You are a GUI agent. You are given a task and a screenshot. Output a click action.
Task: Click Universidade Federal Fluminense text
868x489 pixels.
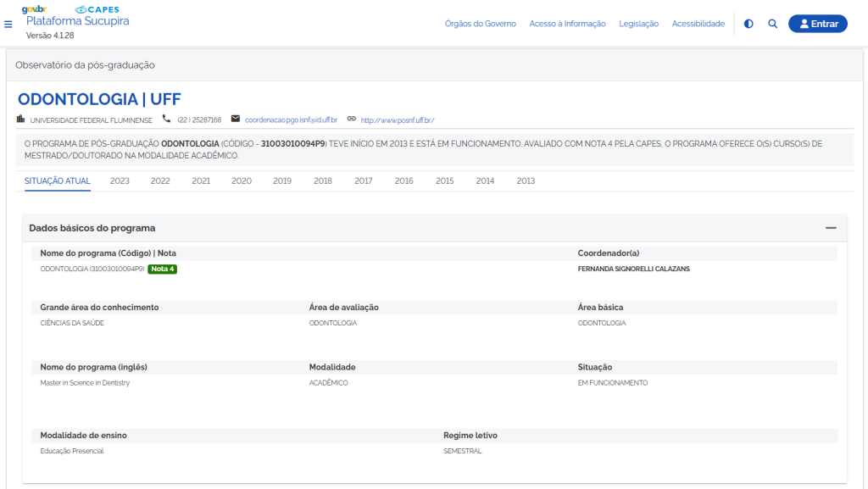[92, 120]
